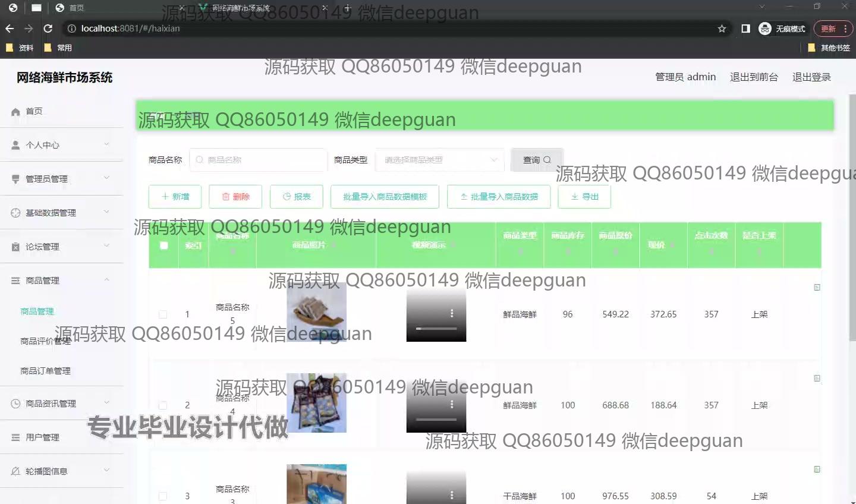Click the 无痕模式 incognito icon

[765, 29]
